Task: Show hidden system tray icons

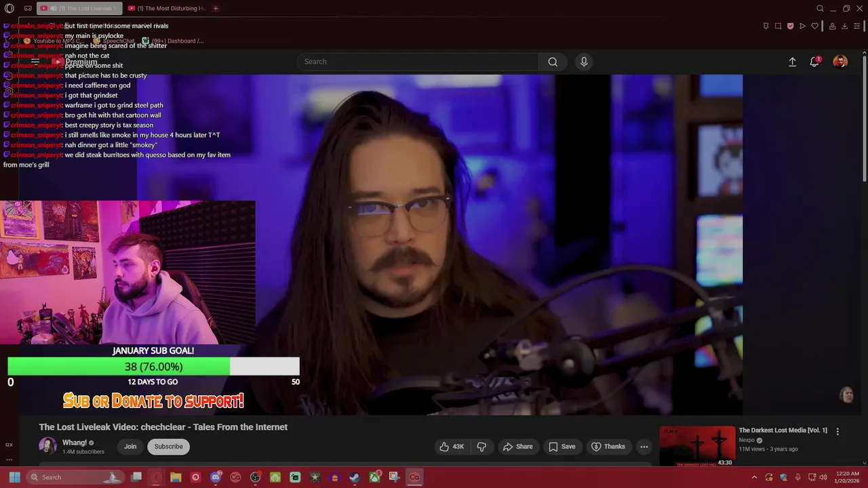Action: point(754,477)
